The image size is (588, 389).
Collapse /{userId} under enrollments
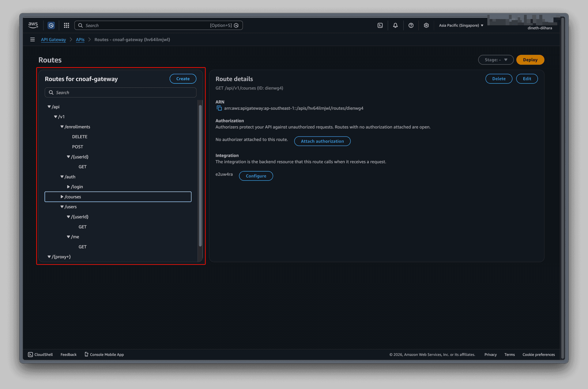pos(68,157)
